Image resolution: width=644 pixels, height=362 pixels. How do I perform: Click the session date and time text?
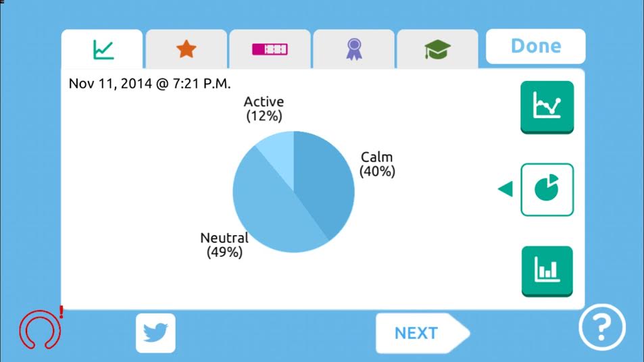point(150,84)
